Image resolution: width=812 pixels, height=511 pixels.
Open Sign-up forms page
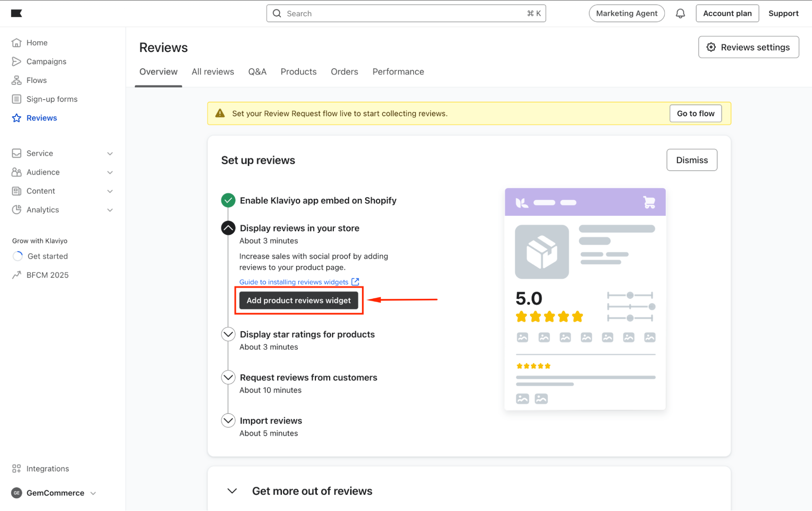(52, 99)
